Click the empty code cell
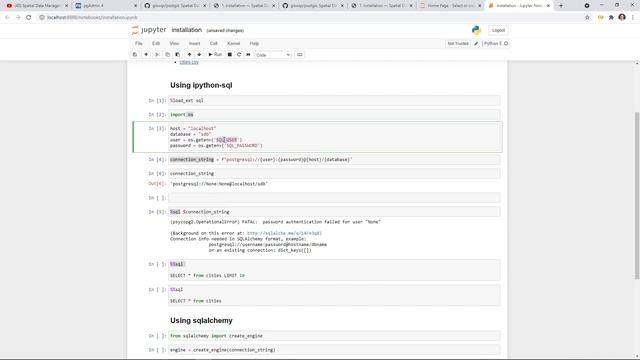The width and height of the screenshot is (640, 360). [334, 198]
